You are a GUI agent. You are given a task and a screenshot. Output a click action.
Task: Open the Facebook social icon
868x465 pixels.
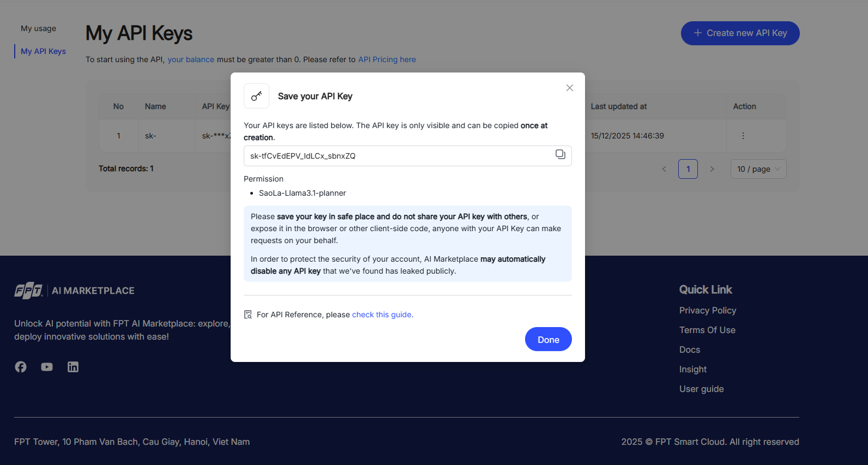click(x=21, y=367)
